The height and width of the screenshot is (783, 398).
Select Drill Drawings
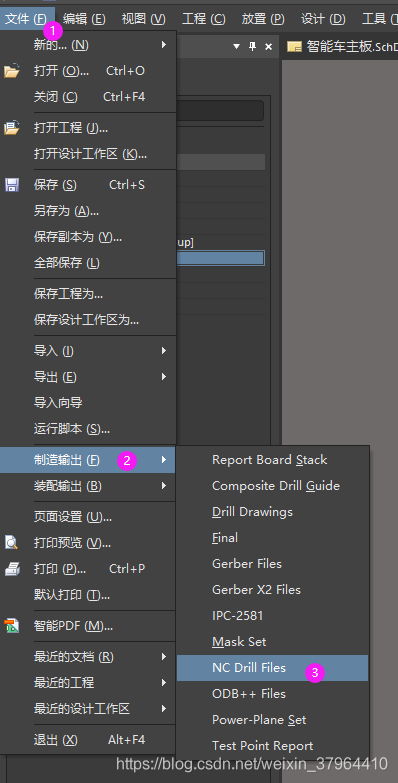pyautogui.click(x=272, y=511)
